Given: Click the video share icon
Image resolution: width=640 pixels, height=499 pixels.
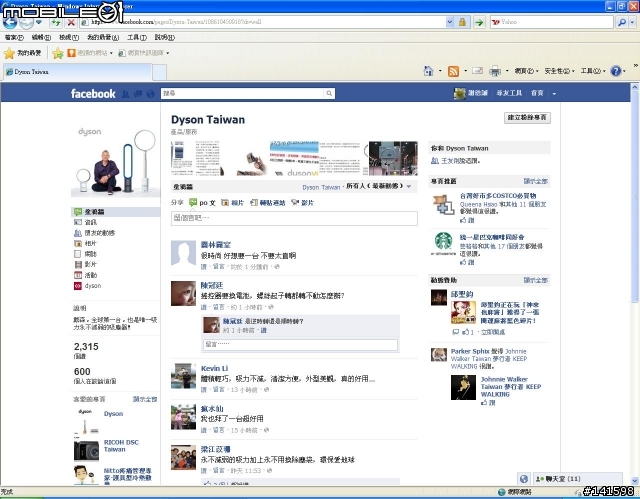Looking at the screenshot, I should (x=295, y=202).
